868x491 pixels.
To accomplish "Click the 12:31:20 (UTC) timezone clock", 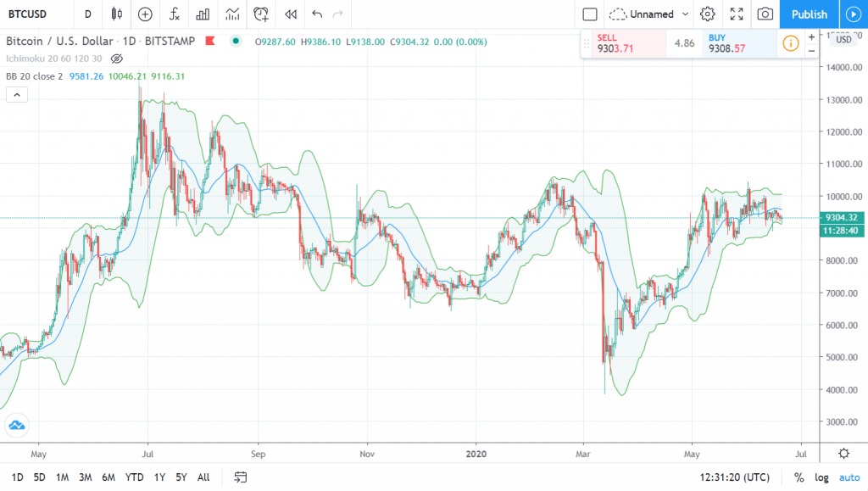I will pos(735,477).
